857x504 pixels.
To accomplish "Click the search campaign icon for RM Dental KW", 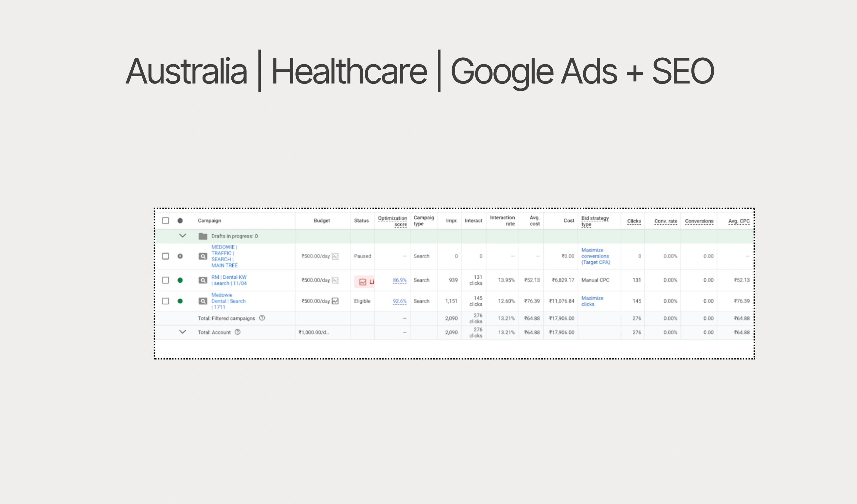I will tap(203, 280).
